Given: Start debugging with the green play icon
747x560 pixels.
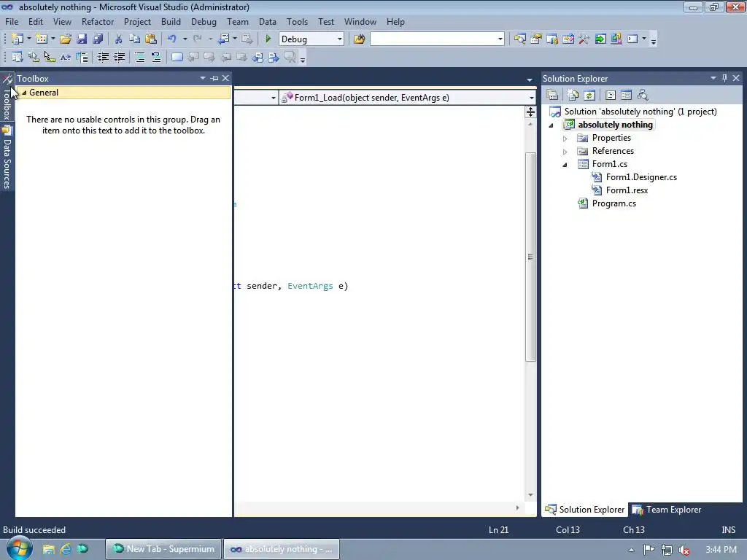Looking at the screenshot, I should (x=268, y=39).
